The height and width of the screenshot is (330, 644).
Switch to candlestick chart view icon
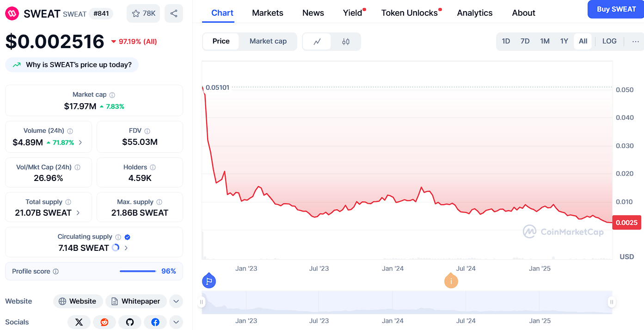tap(346, 42)
